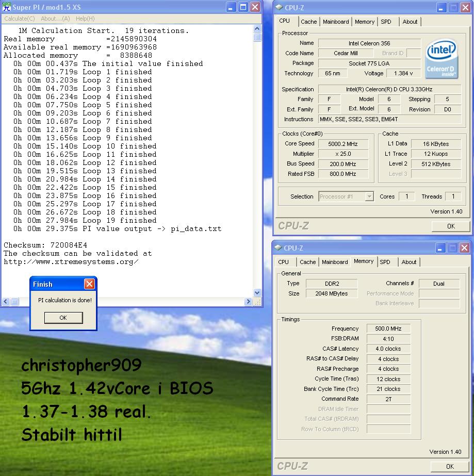
Task: Click scroll left arrow in Super PI
Action: pos(6,302)
